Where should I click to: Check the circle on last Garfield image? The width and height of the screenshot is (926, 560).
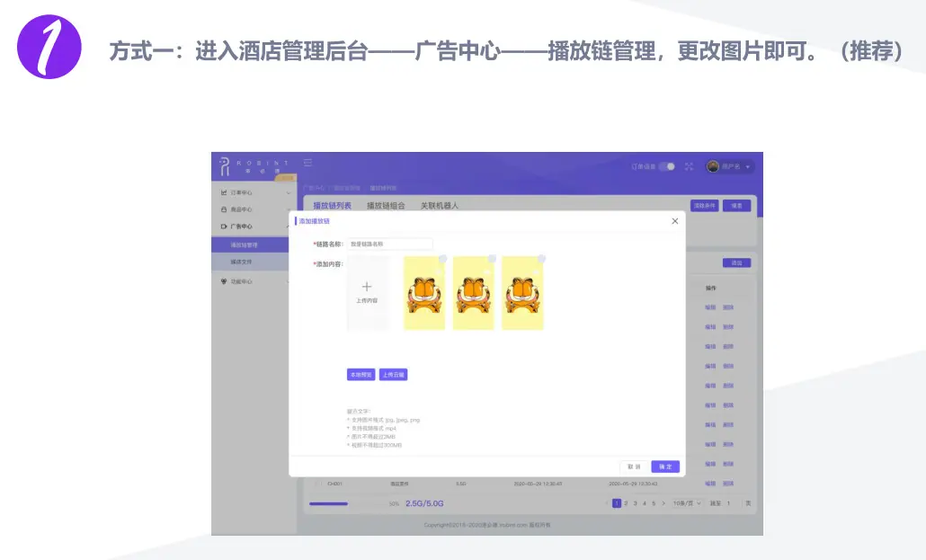[541, 259]
